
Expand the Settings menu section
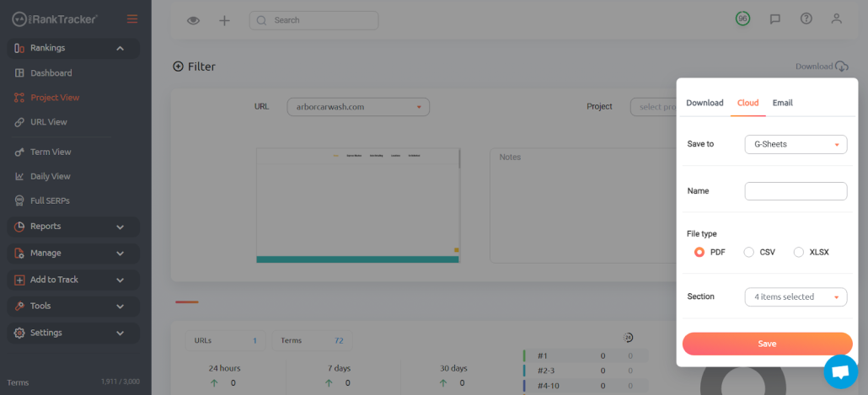point(73,333)
